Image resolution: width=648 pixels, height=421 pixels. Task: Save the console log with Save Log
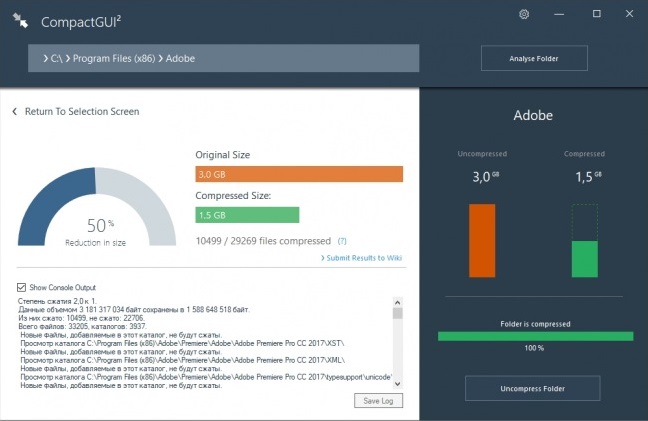pyautogui.click(x=379, y=401)
